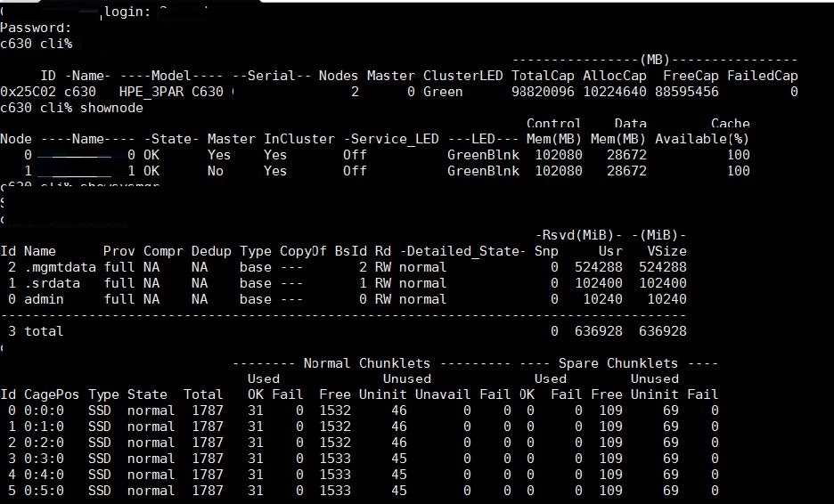Click the "AllocCap" column header
Image resolution: width=834 pixels, height=504 pixels.
coord(615,76)
